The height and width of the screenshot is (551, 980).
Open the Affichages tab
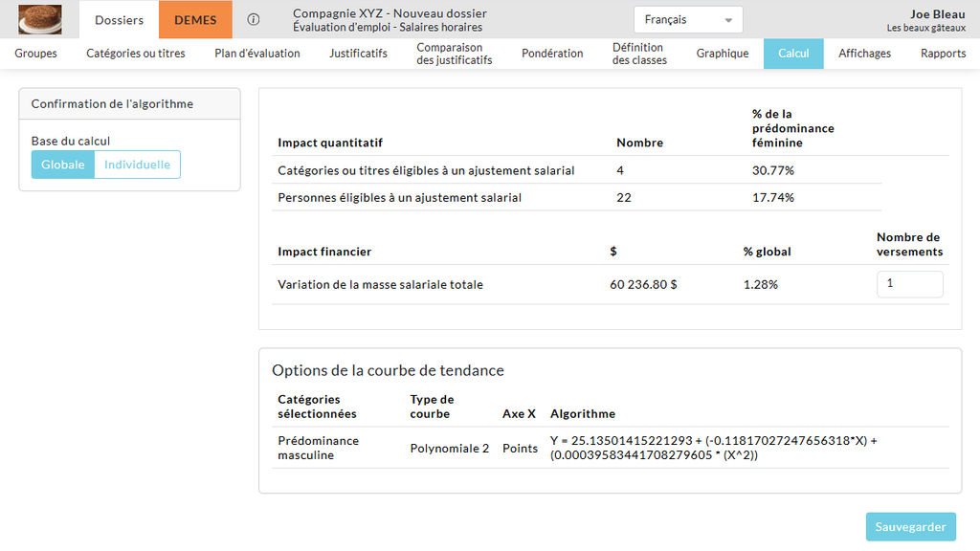[864, 54]
